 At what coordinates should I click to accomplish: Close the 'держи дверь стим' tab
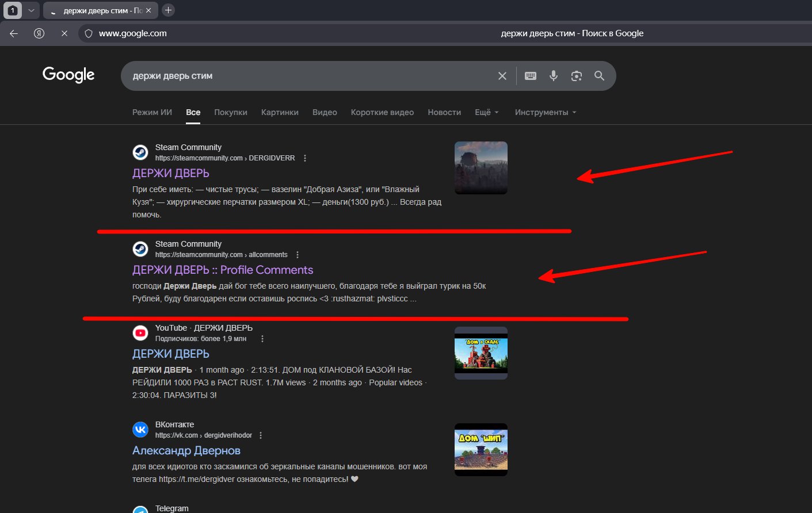tap(149, 10)
